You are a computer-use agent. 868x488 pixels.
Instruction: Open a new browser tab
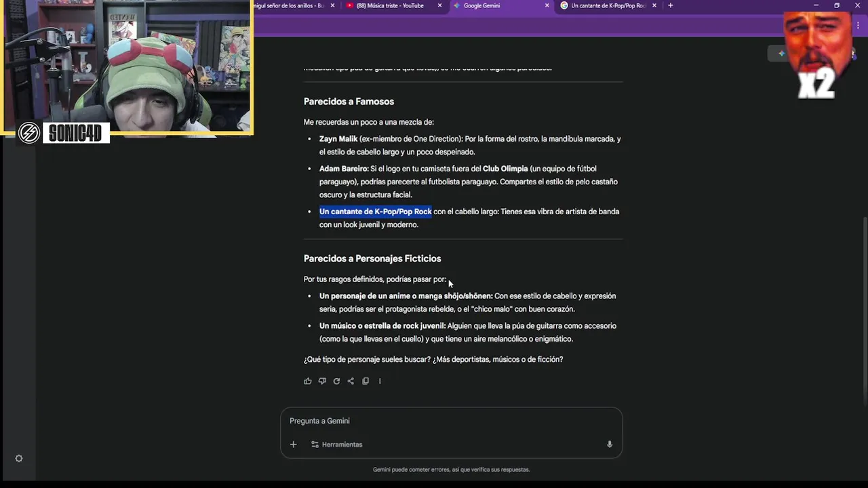671,5
